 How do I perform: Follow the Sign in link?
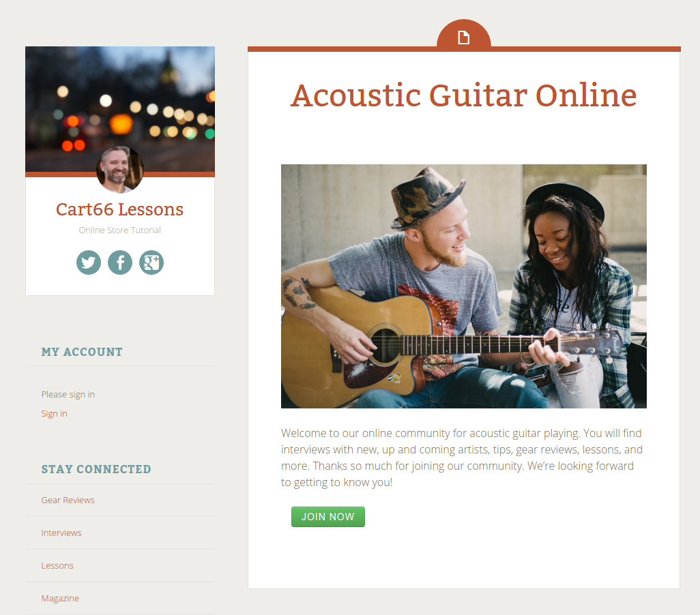point(54,414)
